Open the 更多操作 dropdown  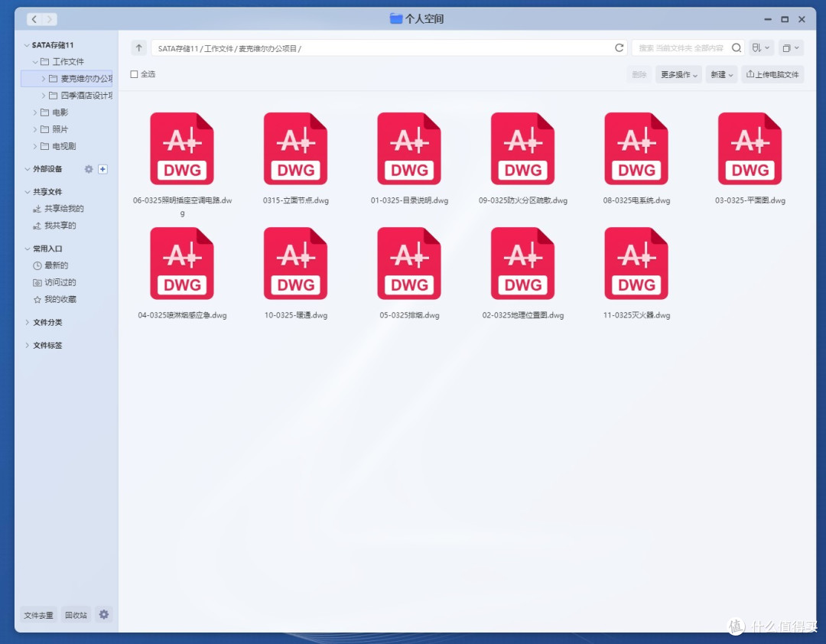coord(678,75)
